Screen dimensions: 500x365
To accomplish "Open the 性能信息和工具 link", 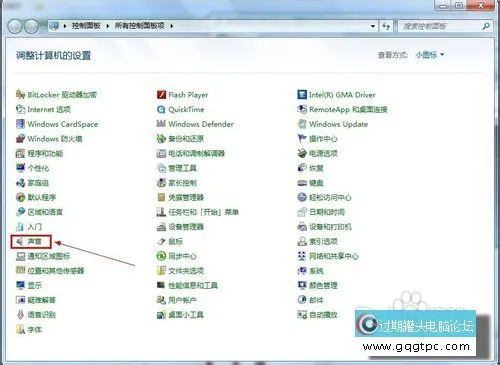I will (x=193, y=285).
